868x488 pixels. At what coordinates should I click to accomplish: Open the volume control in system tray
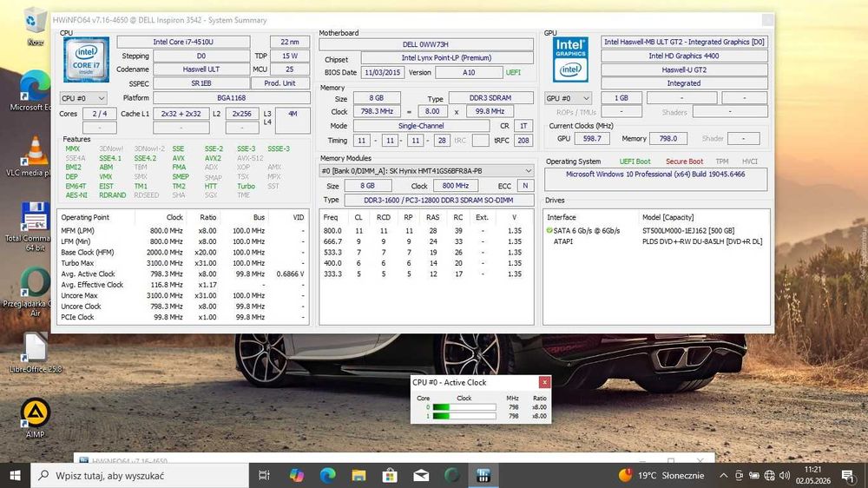pyautogui.click(x=785, y=475)
